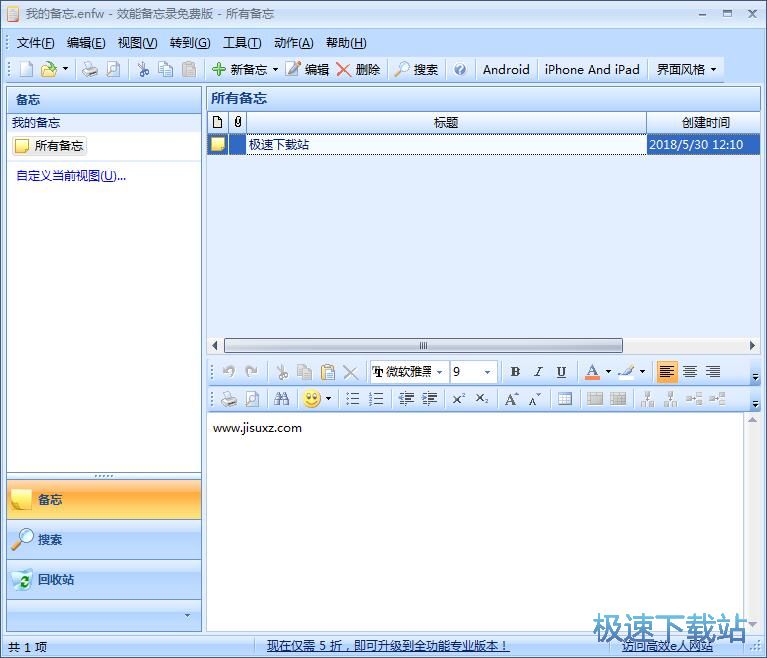
Task: Click the note type page column header
Action: tap(218, 122)
